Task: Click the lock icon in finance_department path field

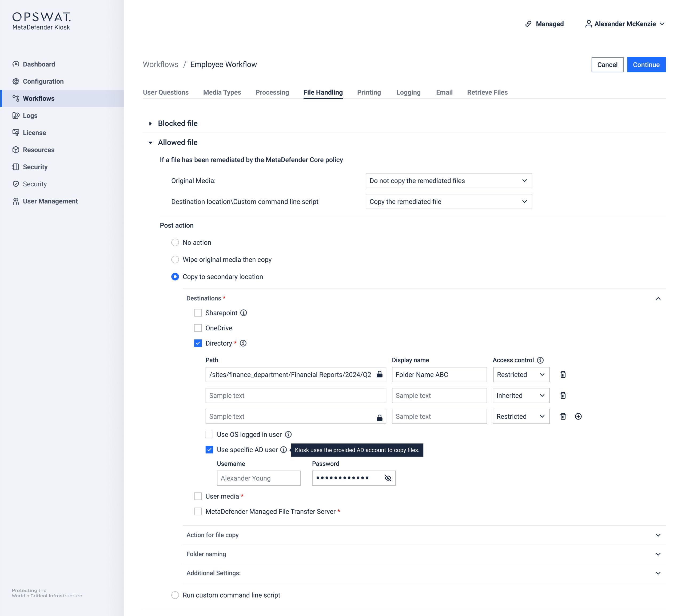Action: click(379, 374)
